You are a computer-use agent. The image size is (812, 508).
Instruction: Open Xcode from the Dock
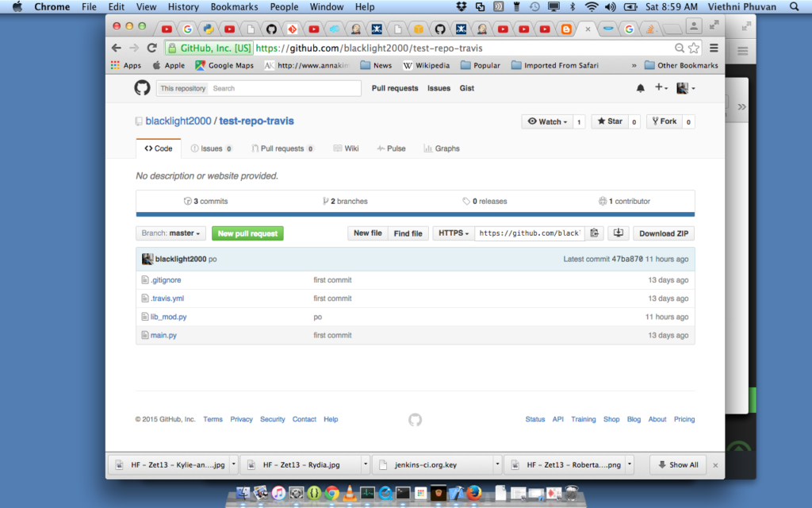click(456, 493)
